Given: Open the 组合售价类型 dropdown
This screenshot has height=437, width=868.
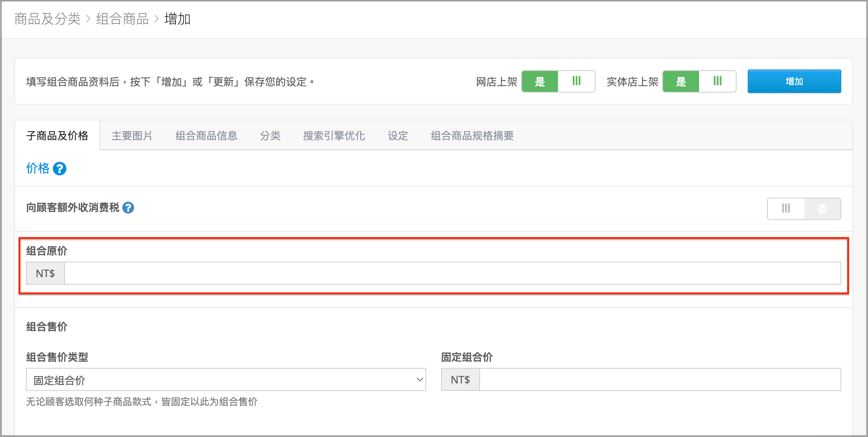Looking at the screenshot, I should [x=226, y=379].
